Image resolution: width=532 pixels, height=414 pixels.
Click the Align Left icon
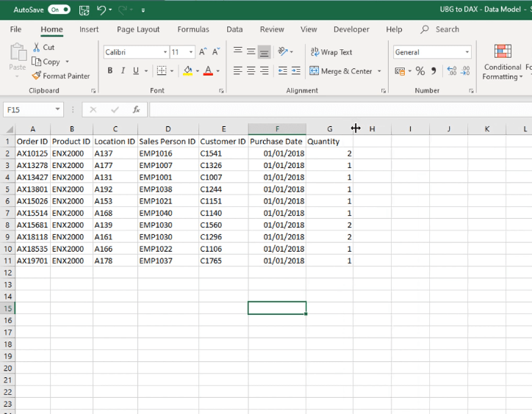click(238, 70)
